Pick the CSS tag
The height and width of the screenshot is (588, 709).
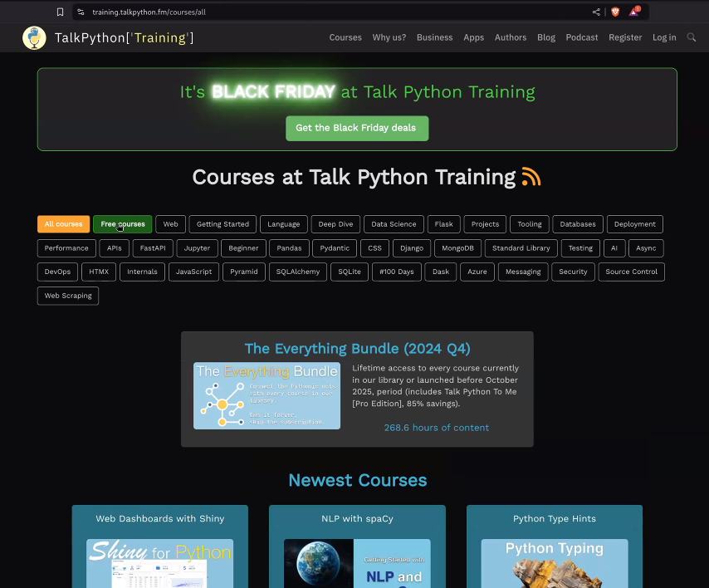click(375, 248)
